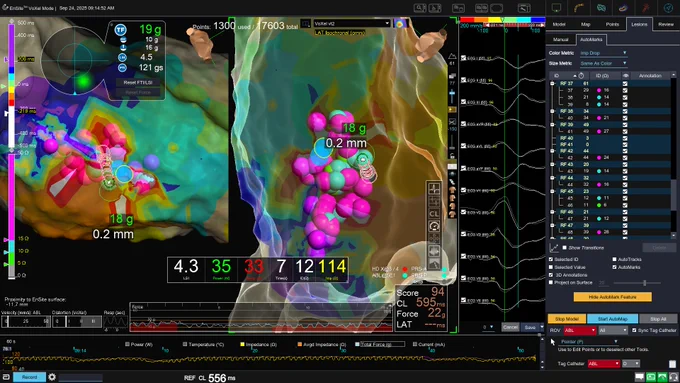680x383 pixels.
Task: Click the top torso orientation icon on the sidebar
Action: [452, 190]
